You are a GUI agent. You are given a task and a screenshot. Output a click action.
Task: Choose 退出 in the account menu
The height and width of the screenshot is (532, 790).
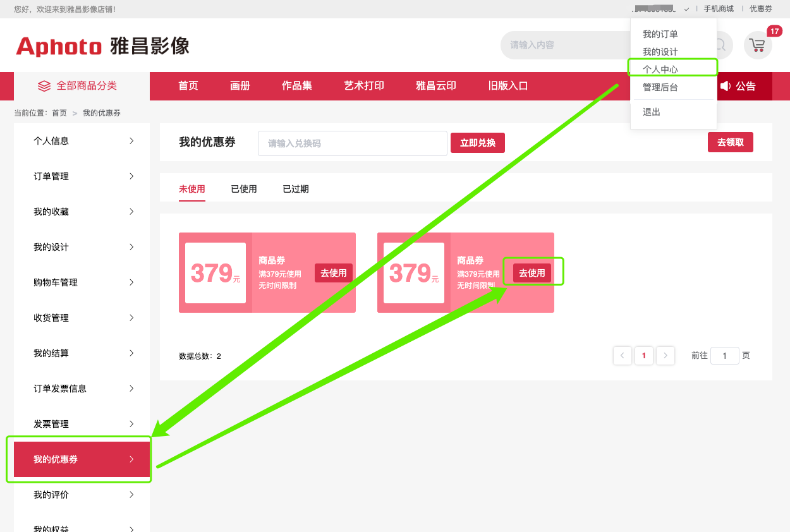(x=651, y=112)
